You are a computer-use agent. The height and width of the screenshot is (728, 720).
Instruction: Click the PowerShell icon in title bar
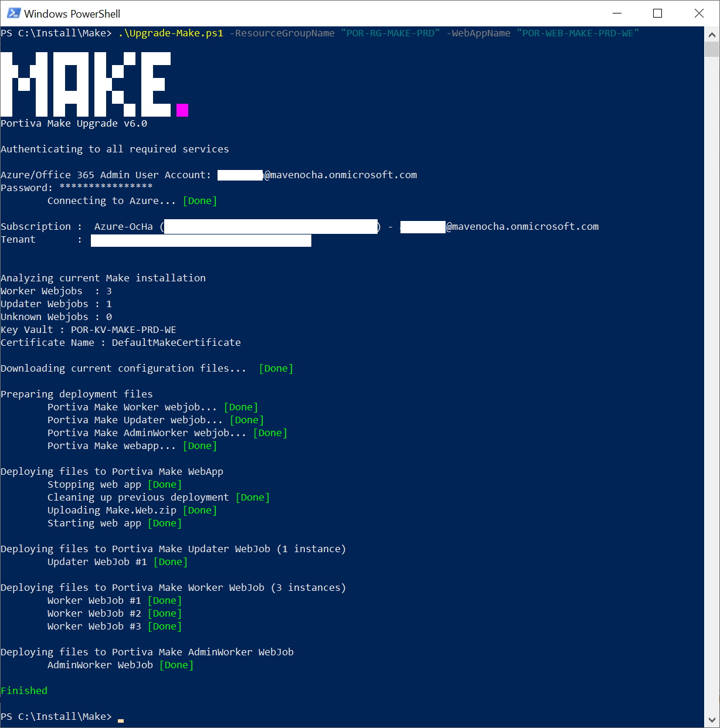[x=13, y=13]
